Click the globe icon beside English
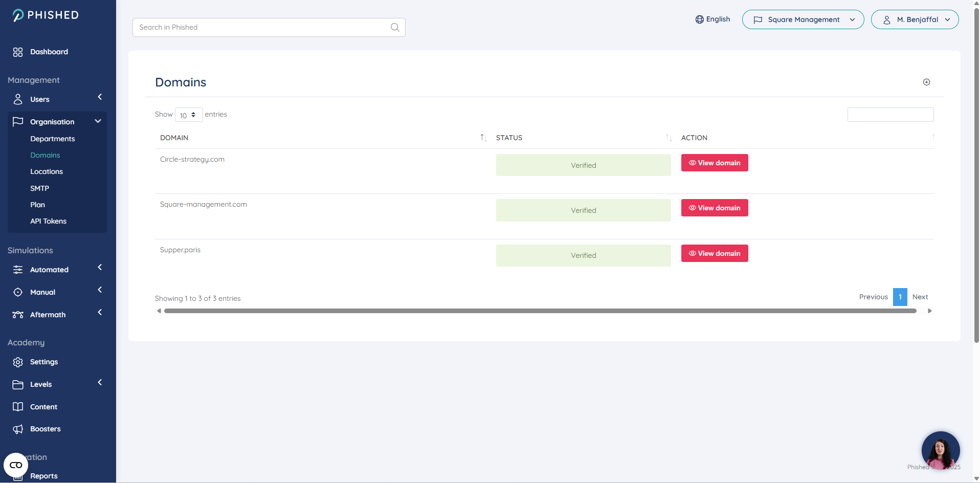The width and height of the screenshot is (980, 483). (699, 19)
